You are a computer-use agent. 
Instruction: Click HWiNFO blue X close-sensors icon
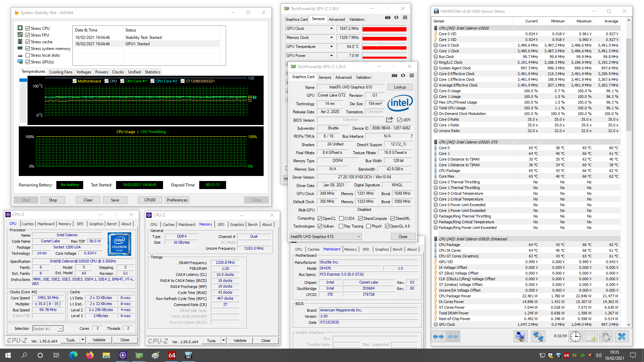622,337
